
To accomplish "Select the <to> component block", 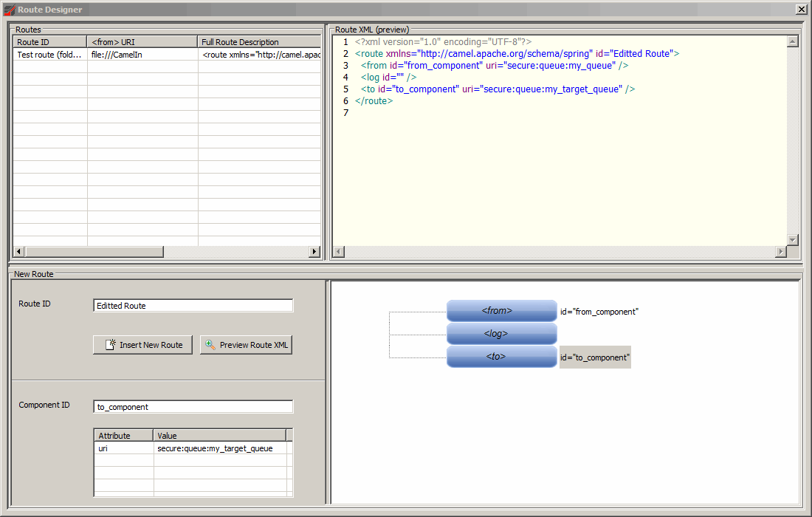I will (x=501, y=357).
